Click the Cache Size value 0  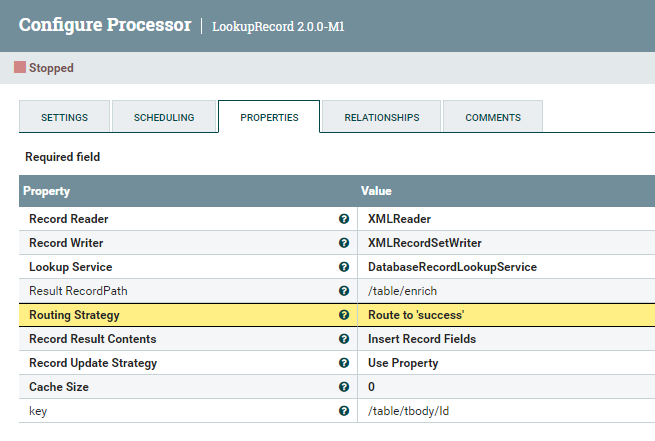pyautogui.click(x=372, y=387)
